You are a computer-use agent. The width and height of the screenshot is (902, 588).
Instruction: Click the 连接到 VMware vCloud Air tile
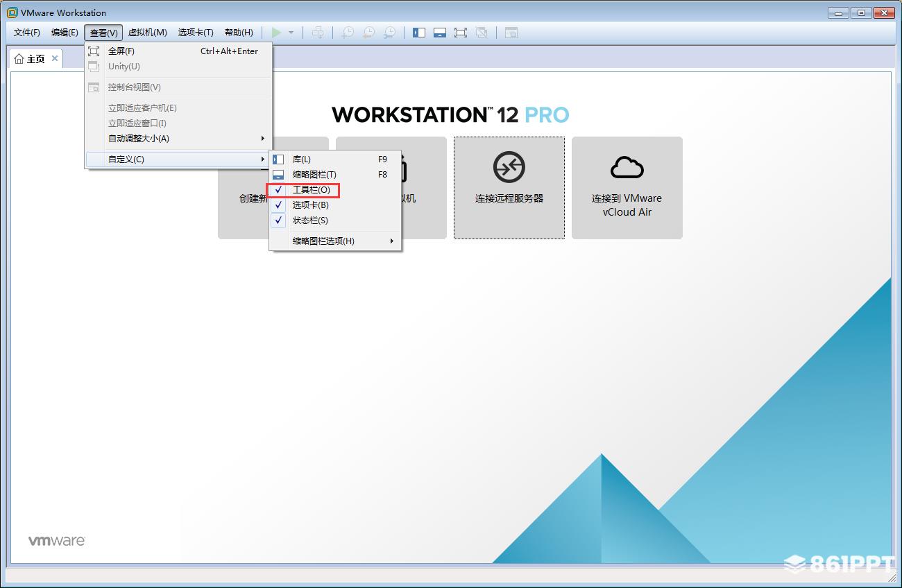point(627,188)
